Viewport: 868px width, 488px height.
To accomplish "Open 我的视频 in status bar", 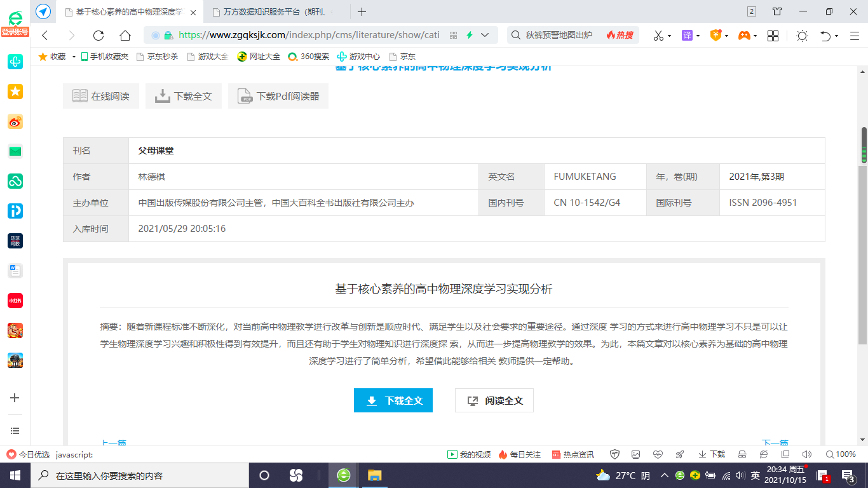I will click(469, 454).
